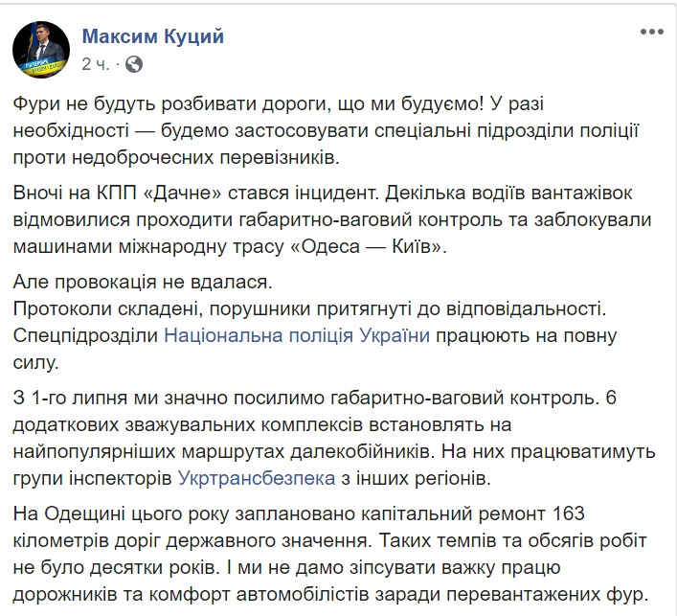677x616 pixels.
Task: Click the phrase перевантажених фур at the end
Action: (x=547, y=595)
